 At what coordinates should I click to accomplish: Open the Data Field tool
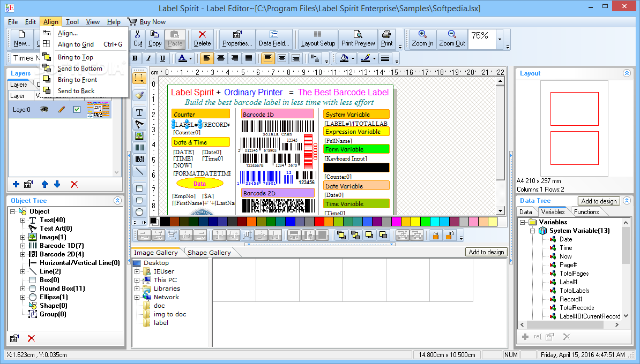pyautogui.click(x=274, y=39)
